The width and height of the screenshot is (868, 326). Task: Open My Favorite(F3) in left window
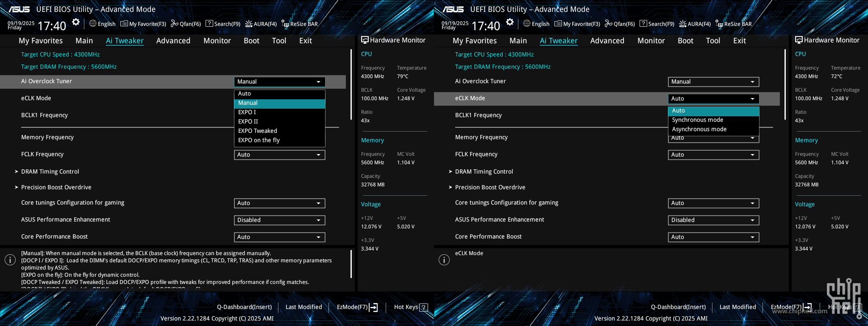(143, 24)
